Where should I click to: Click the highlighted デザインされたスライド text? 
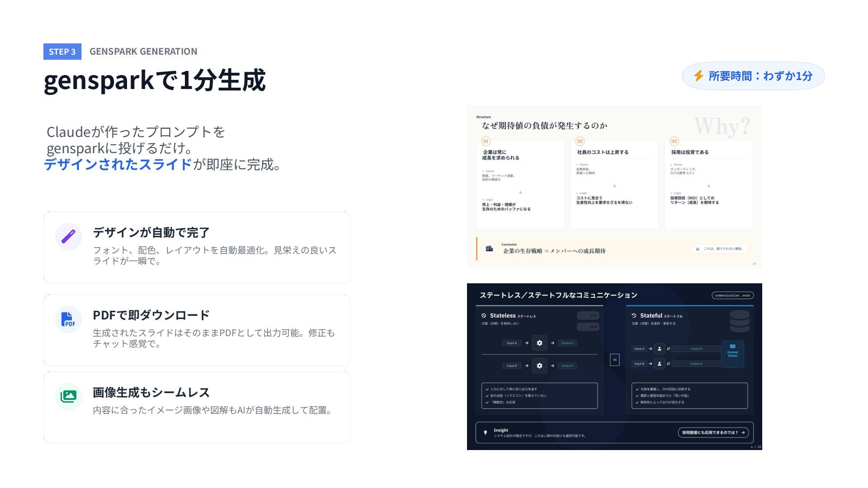click(x=118, y=164)
